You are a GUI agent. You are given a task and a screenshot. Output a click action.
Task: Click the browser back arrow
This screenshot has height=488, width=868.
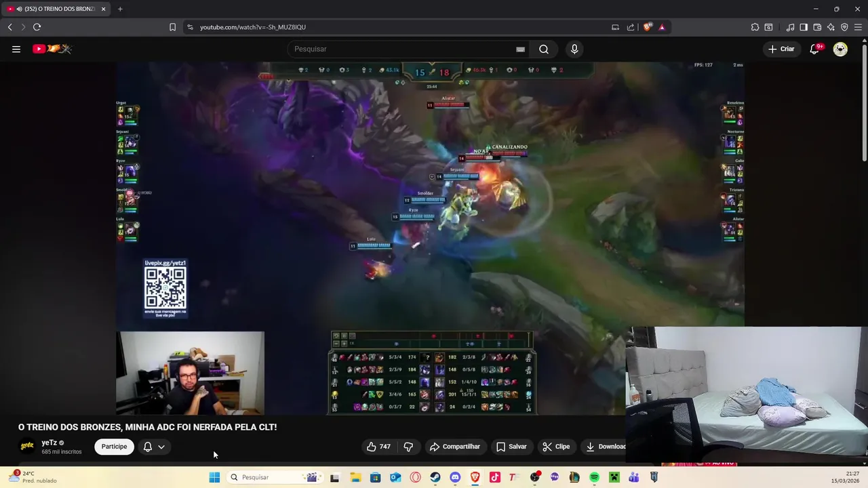(10, 27)
